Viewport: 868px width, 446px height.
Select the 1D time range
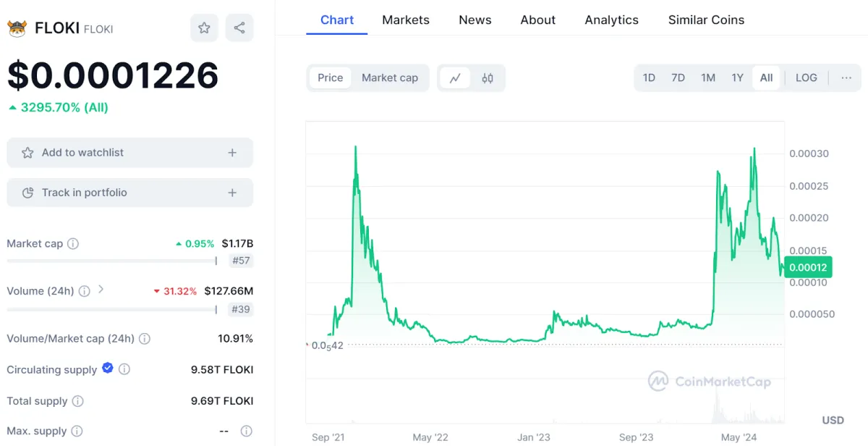point(649,78)
